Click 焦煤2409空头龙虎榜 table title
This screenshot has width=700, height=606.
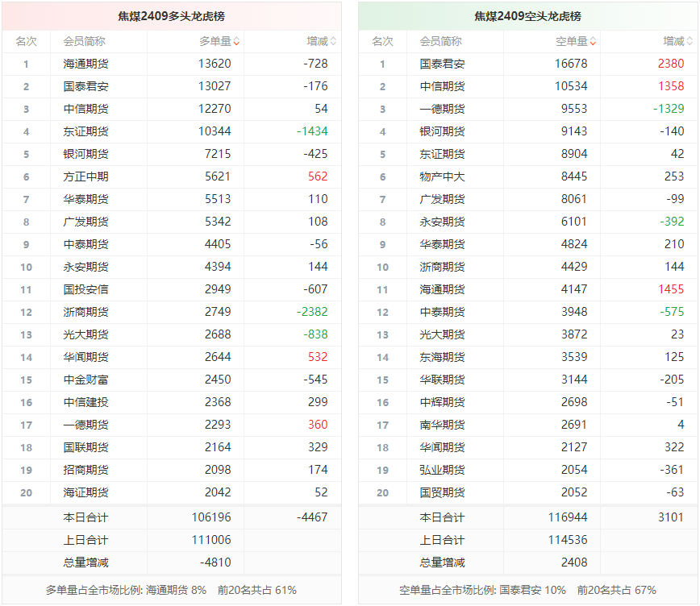tap(527, 16)
